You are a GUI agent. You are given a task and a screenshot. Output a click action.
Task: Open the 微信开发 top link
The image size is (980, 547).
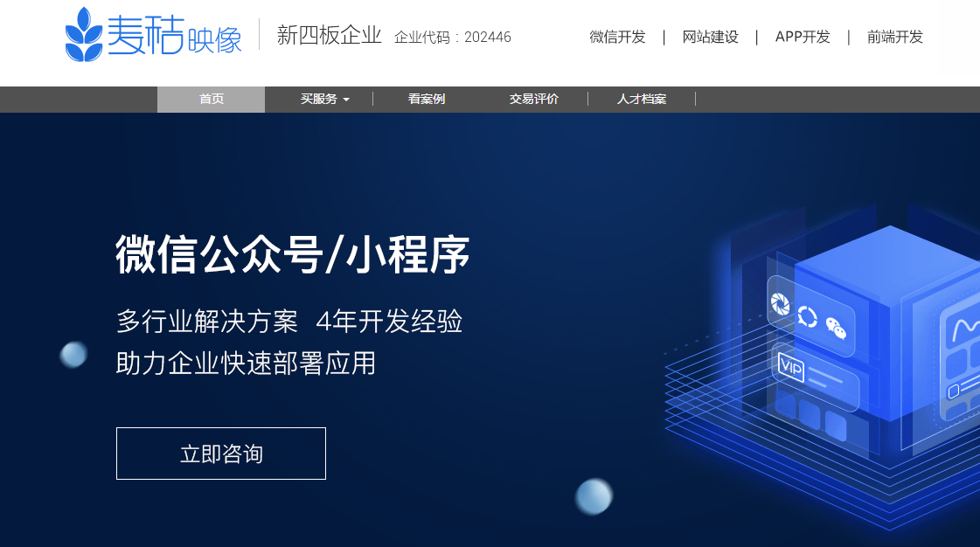pos(617,37)
